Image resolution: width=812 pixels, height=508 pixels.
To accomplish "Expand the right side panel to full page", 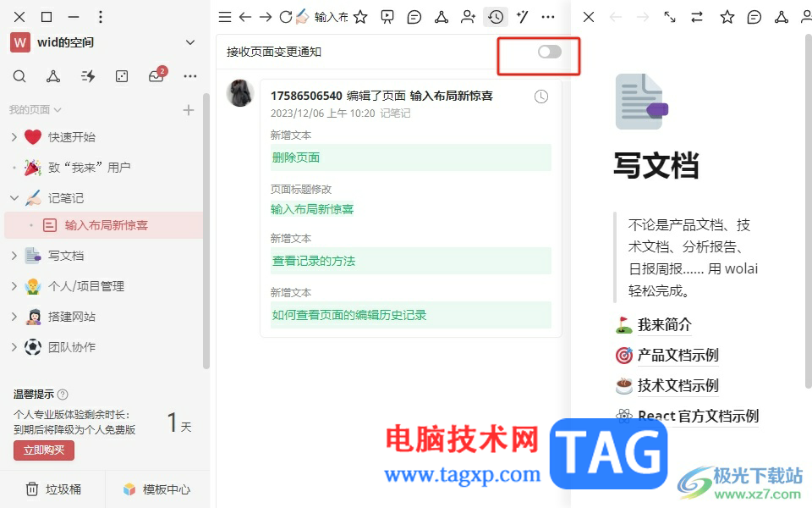I will tap(670, 17).
